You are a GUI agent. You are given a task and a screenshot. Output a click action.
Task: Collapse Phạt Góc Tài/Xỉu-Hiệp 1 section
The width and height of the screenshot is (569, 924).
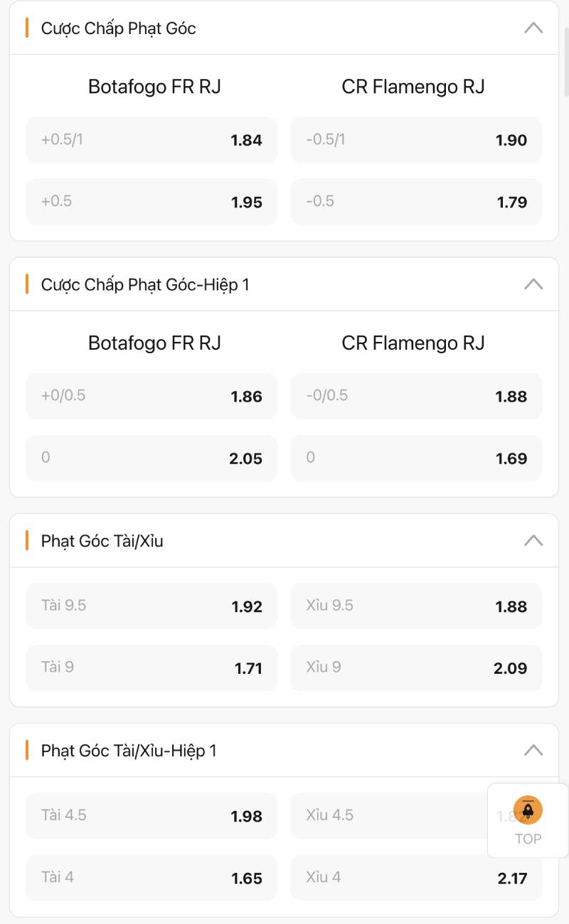[x=533, y=751]
